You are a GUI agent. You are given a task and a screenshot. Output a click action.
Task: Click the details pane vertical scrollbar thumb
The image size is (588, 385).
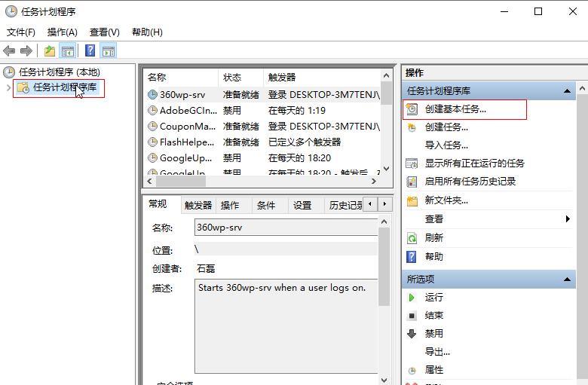pyautogui.click(x=384, y=267)
